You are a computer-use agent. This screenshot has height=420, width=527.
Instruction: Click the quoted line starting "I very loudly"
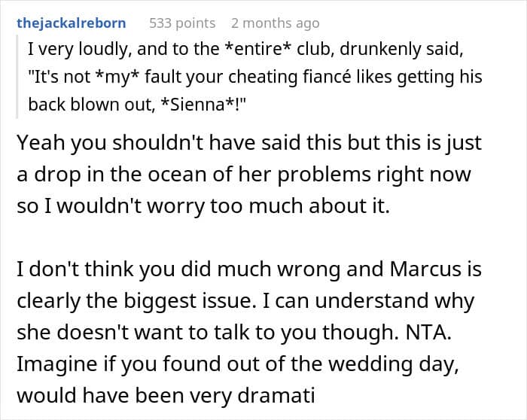pos(245,49)
